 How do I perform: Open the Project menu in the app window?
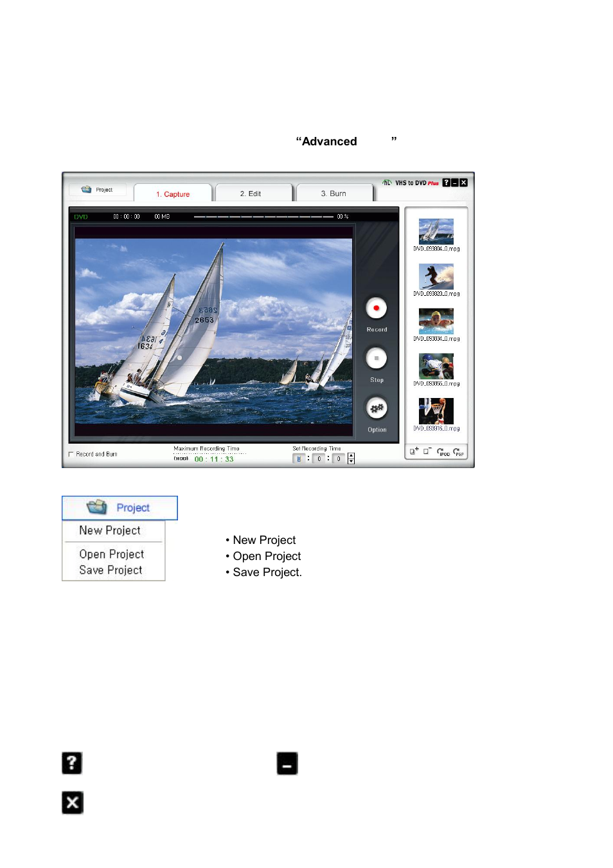pos(98,190)
